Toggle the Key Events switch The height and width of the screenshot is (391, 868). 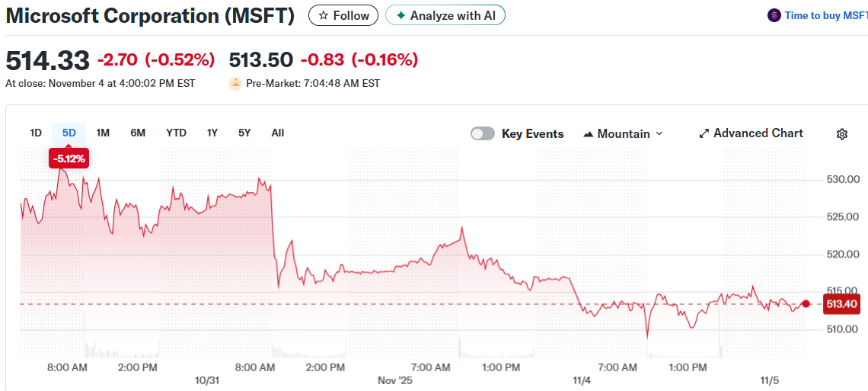(483, 133)
